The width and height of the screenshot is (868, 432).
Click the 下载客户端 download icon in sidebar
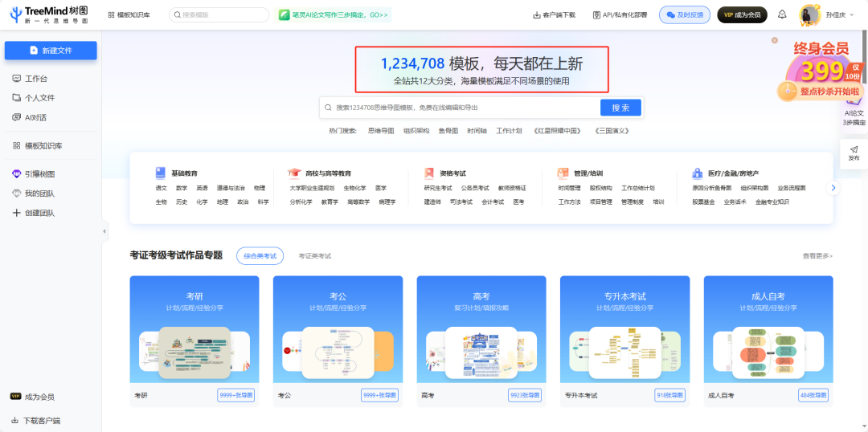15,420
